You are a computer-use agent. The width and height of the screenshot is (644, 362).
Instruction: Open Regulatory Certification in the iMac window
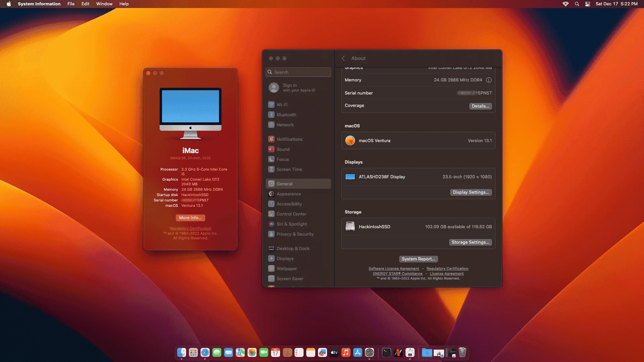[x=191, y=229]
